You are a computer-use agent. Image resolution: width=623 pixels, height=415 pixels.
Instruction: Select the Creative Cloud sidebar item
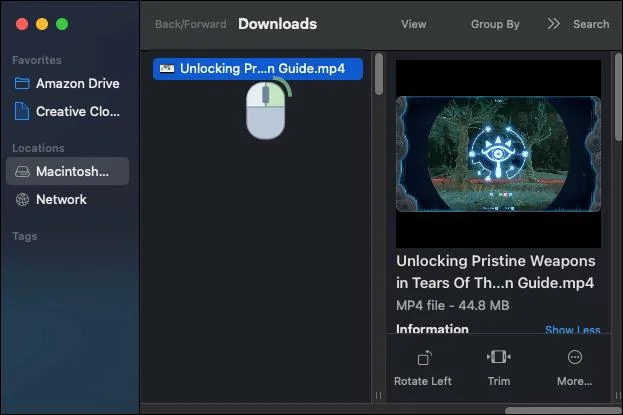click(x=67, y=111)
